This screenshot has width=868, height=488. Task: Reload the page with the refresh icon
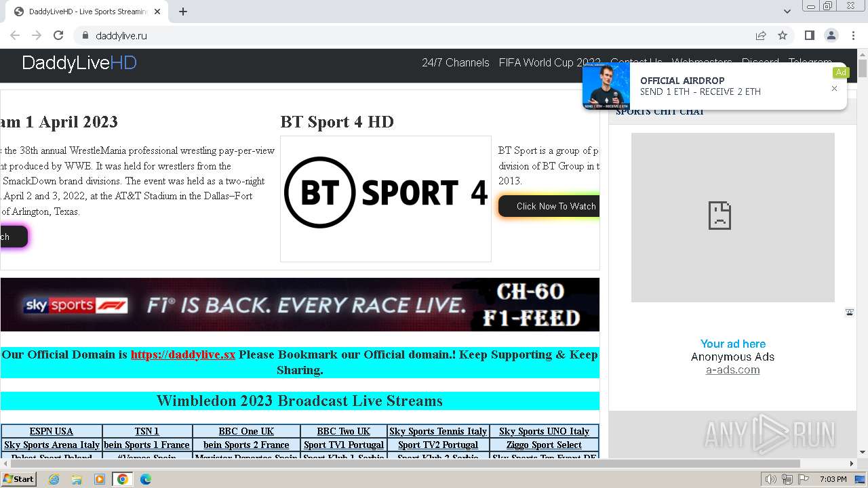(58, 35)
